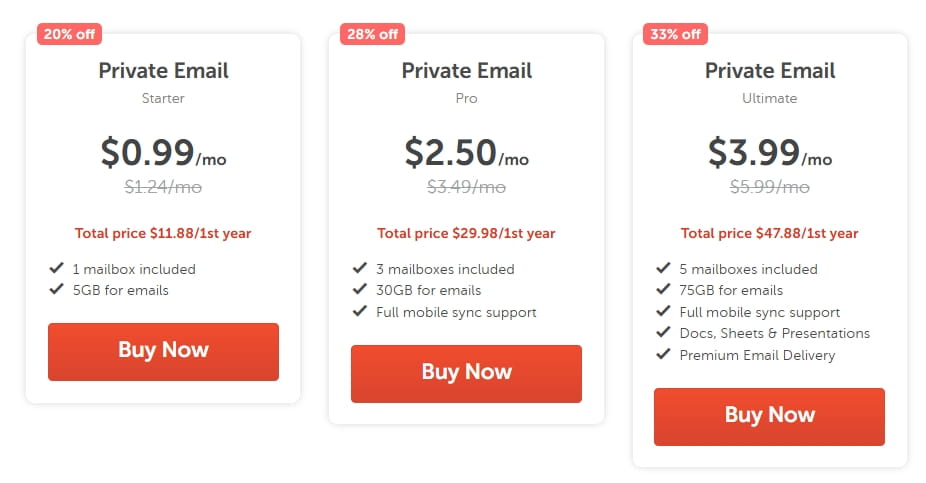The width and height of the screenshot is (926, 483).
Task: Click Buy Now for the Ultimate plan
Action: point(769,416)
